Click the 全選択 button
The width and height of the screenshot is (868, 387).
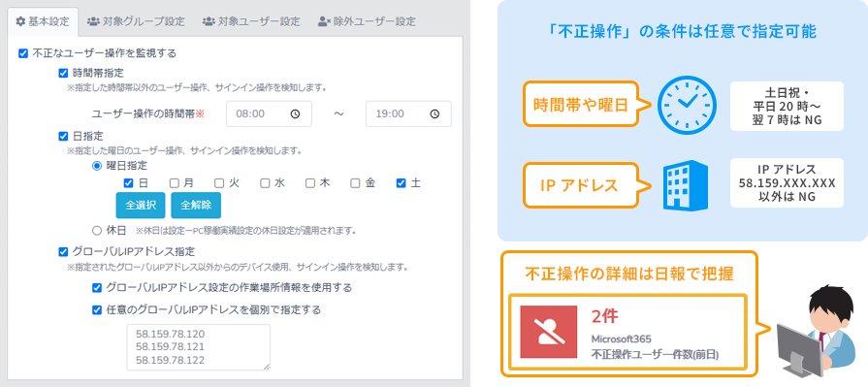(141, 206)
